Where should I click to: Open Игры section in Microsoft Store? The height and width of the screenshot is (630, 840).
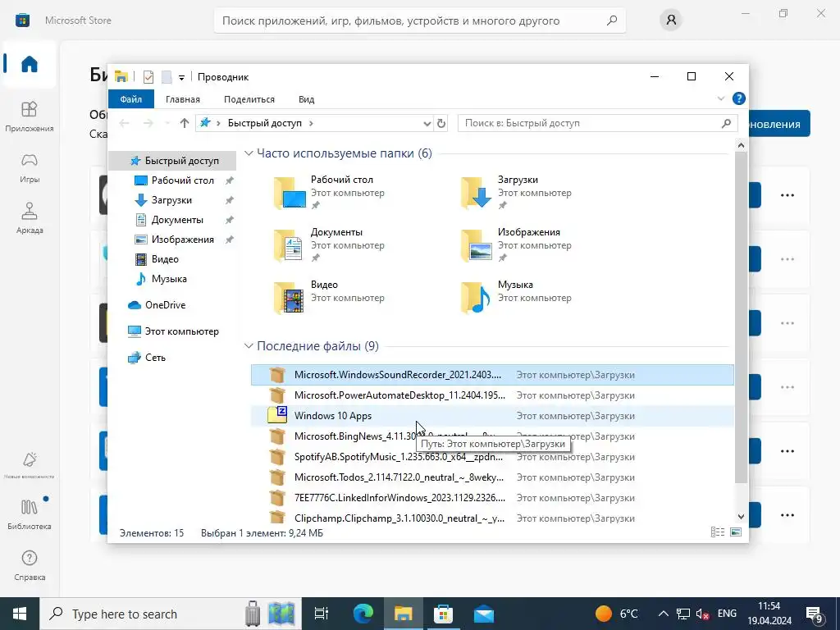point(30,167)
